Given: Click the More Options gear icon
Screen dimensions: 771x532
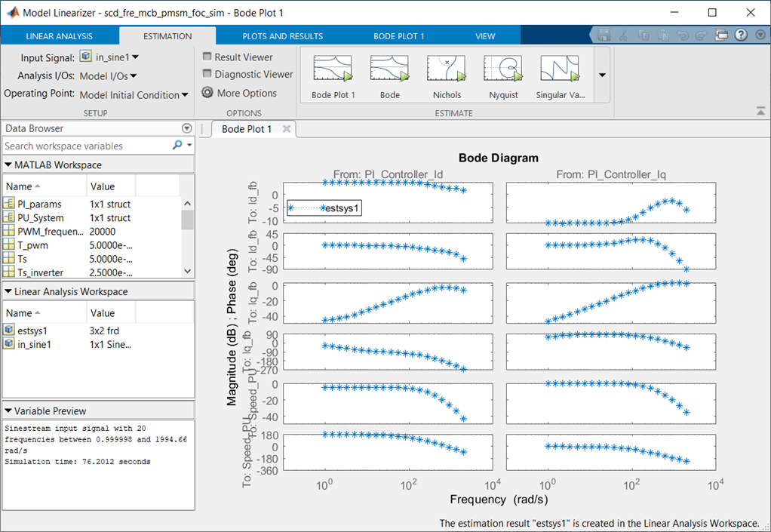Looking at the screenshot, I should tap(208, 92).
